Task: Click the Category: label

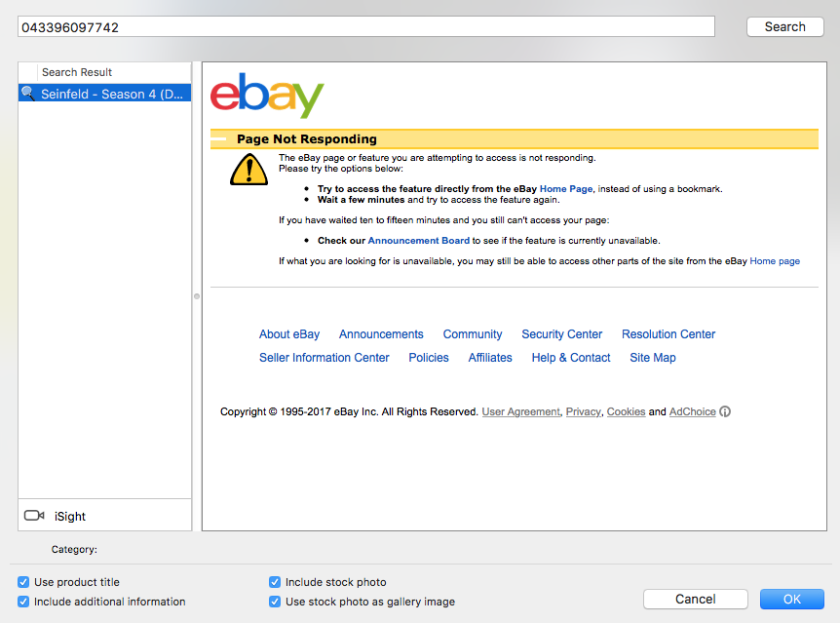Action: (74, 550)
